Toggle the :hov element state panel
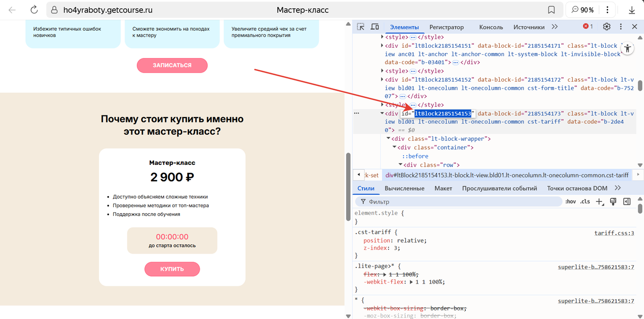The height and width of the screenshot is (319, 644). pos(570,202)
